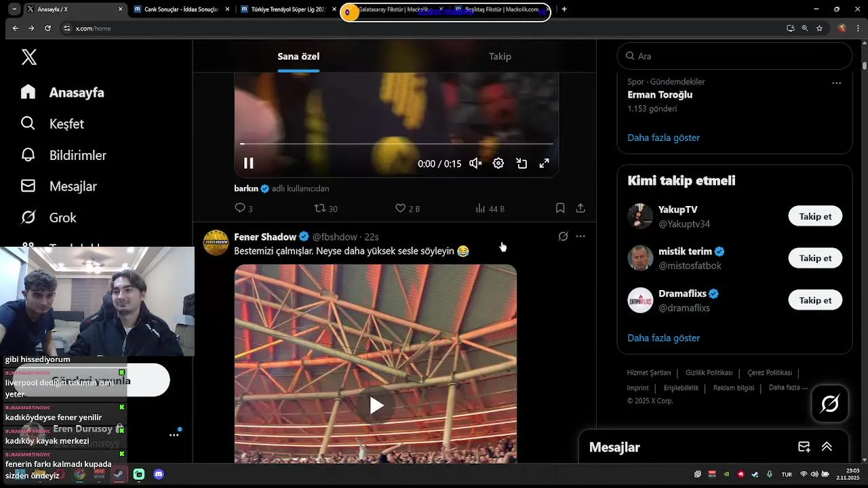868x488 pixels.
Task: Click the X logo in the sidebar
Action: pos(28,57)
